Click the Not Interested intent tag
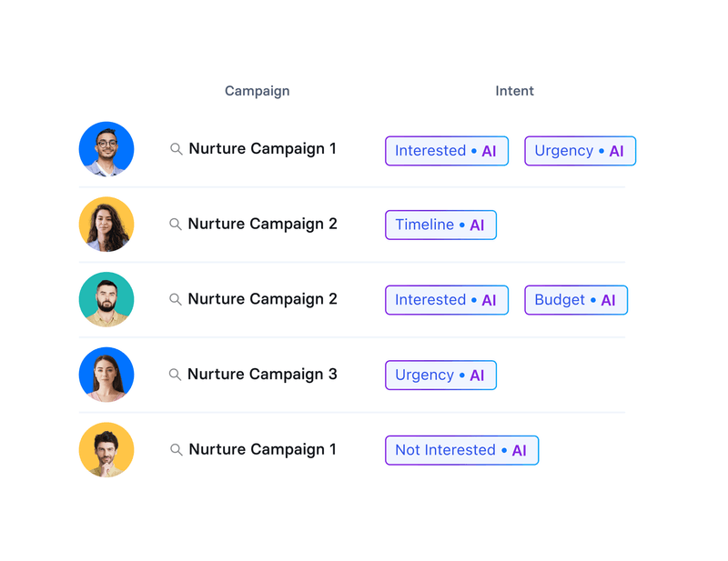 coord(461,449)
